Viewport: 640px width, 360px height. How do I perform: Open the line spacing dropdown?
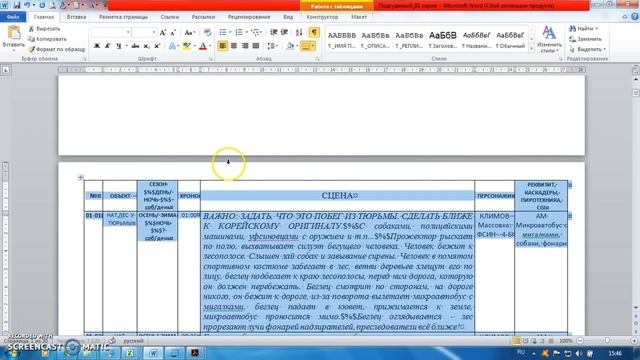(x=273, y=46)
